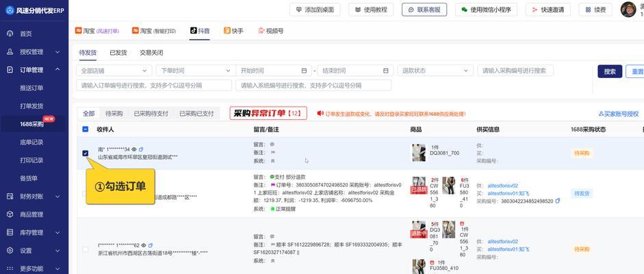The width and height of the screenshot is (644, 274).
Task: Switch to 淘宝 (智能打印) platform tab
Action: (154, 31)
